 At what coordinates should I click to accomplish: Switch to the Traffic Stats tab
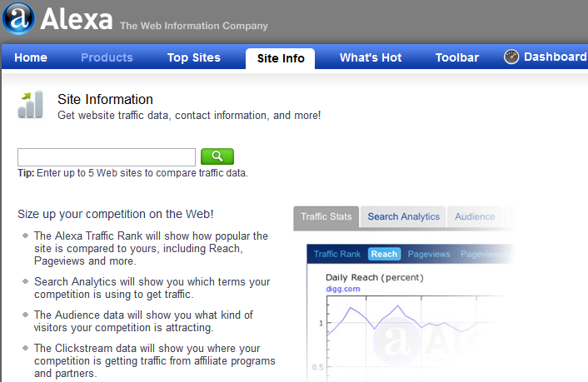(x=326, y=216)
